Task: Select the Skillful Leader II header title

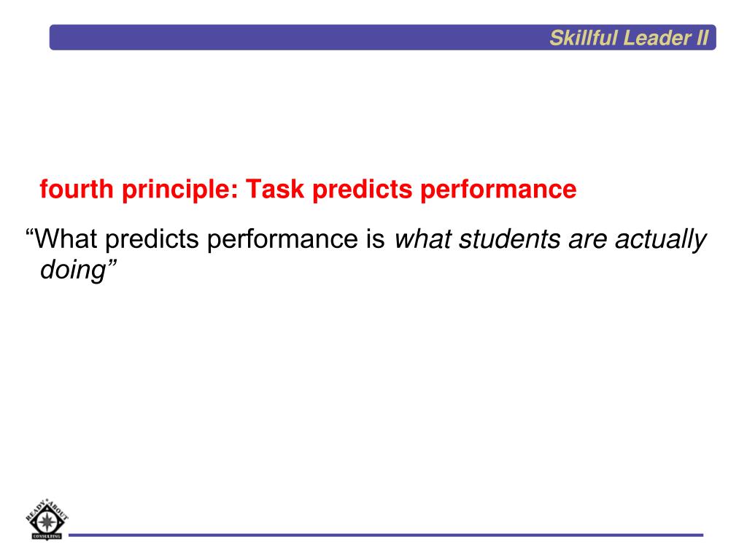Action: (629, 38)
